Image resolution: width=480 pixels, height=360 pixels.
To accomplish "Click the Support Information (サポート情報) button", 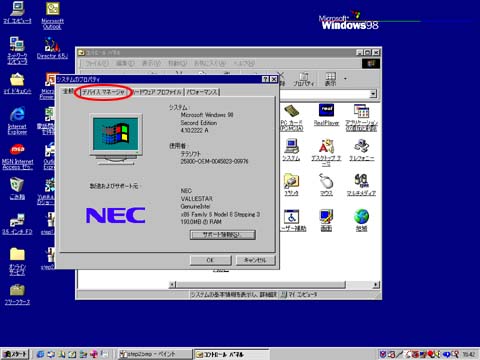I will [223, 235].
